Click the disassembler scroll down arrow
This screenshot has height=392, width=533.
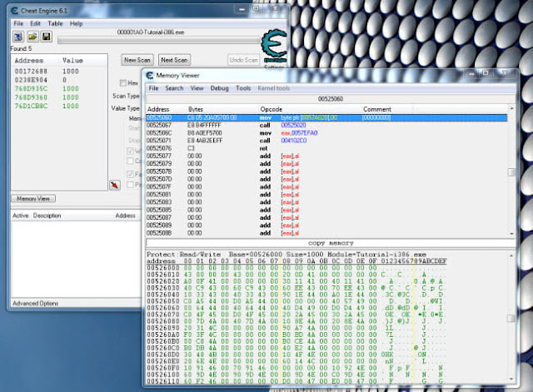tap(511, 234)
